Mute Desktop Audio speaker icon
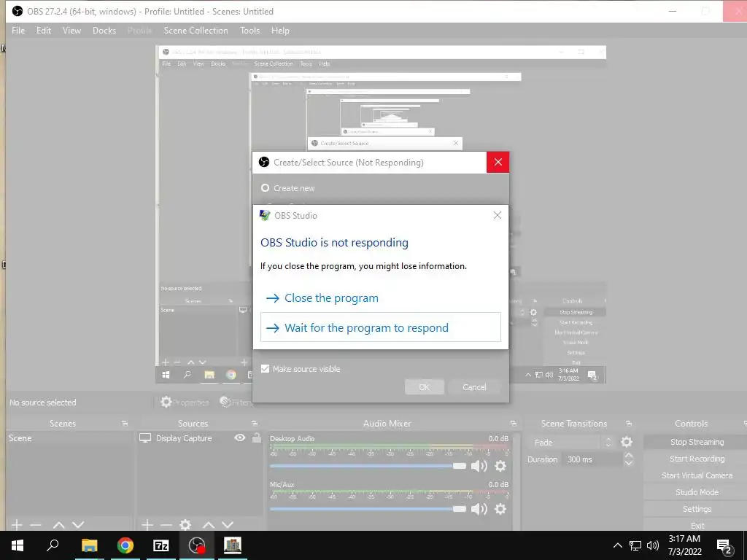Screen dimensions: 747x560 point(479,466)
